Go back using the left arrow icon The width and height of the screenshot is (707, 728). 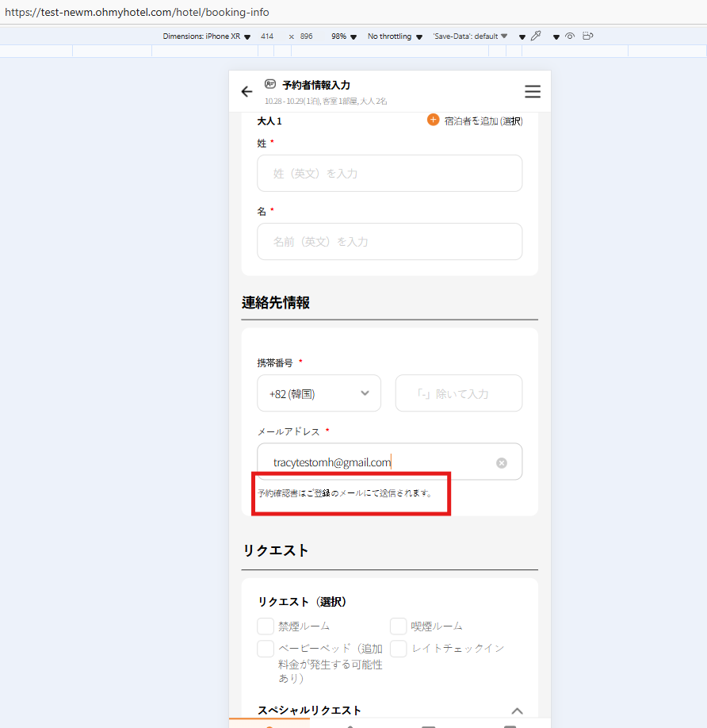coord(246,91)
